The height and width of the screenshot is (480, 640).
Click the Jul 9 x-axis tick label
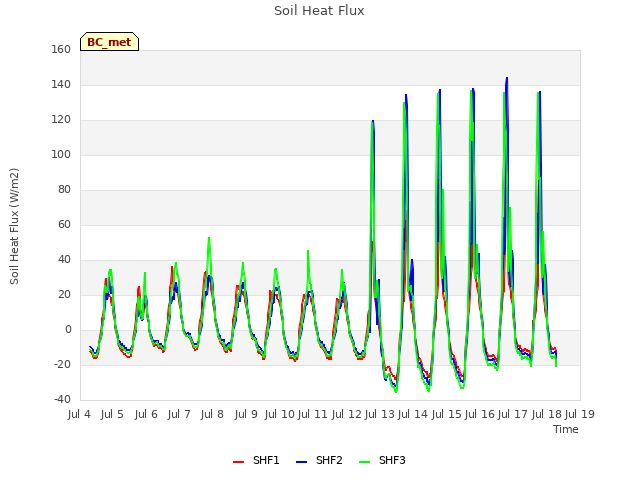(x=246, y=414)
